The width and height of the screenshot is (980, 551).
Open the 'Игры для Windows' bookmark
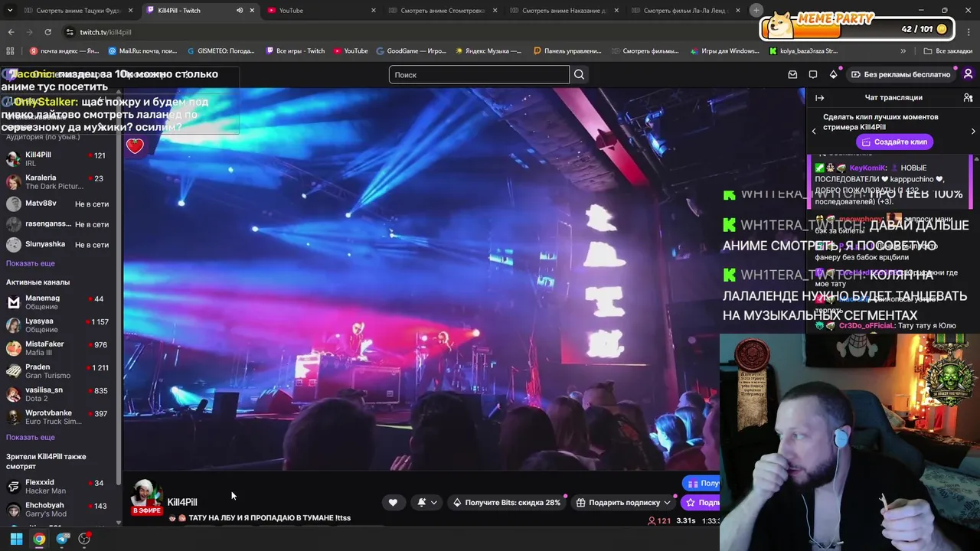point(724,51)
